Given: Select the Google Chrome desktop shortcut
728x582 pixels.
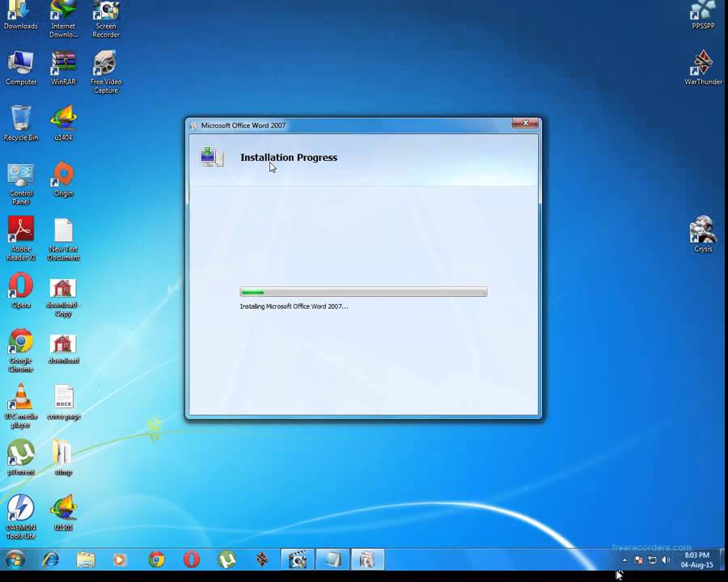Looking at the screenshot, I should (x=21, y=350).
